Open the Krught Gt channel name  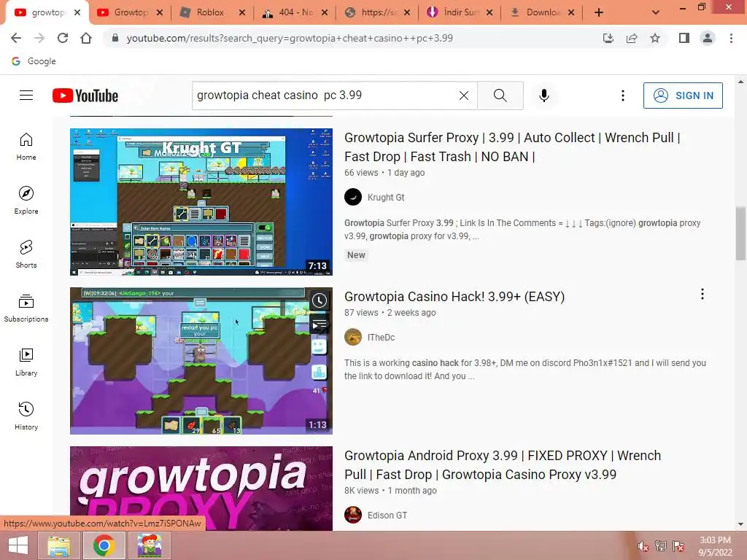pyautogui.click(x=386, y=197)
